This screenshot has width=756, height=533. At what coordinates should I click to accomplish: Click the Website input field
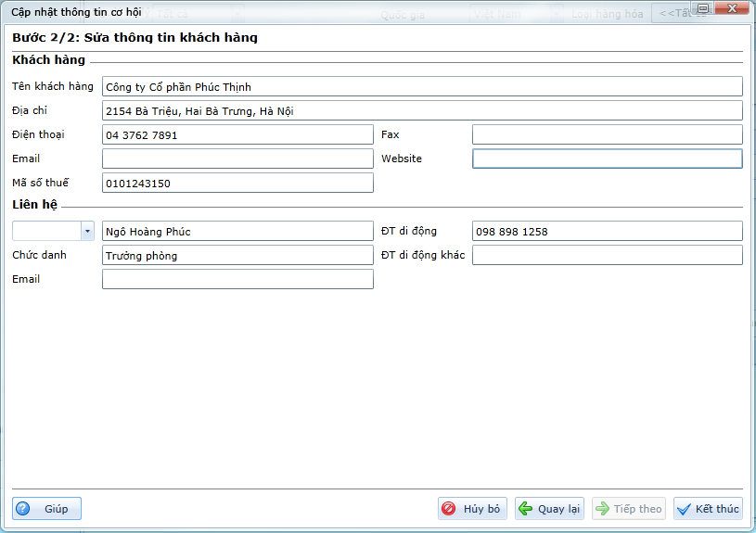tap(607, 159)
